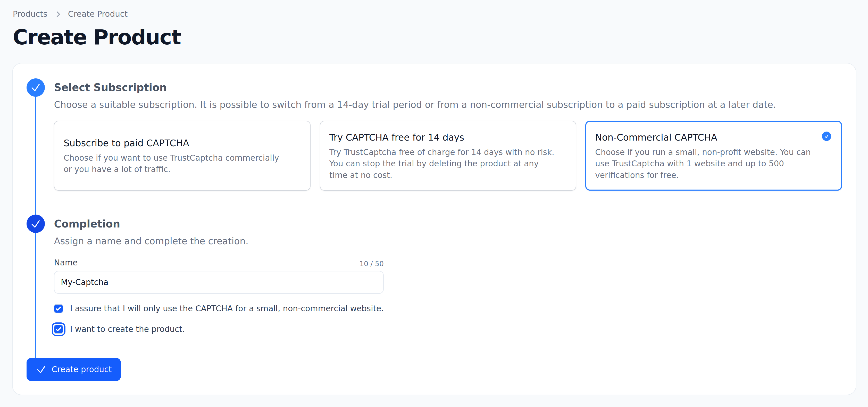The image size is (868, 407).
Task: Uncheck the I want to create the product checkbox
Action: tap(59, 329)
